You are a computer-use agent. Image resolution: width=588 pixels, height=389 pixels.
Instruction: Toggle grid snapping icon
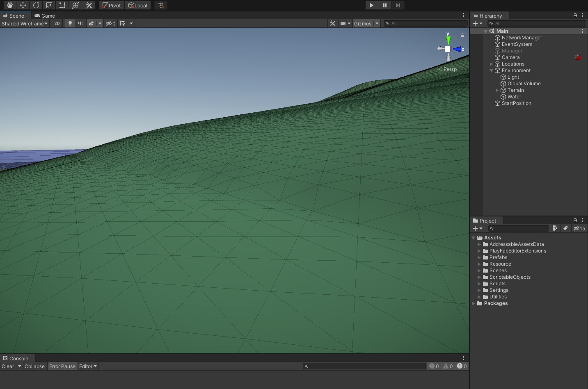[161, 5]
